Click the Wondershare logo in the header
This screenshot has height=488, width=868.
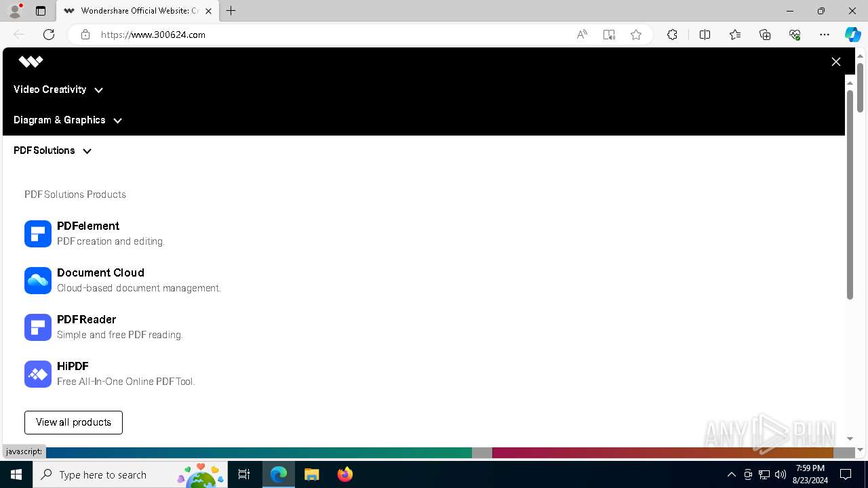tap(31, 62)
